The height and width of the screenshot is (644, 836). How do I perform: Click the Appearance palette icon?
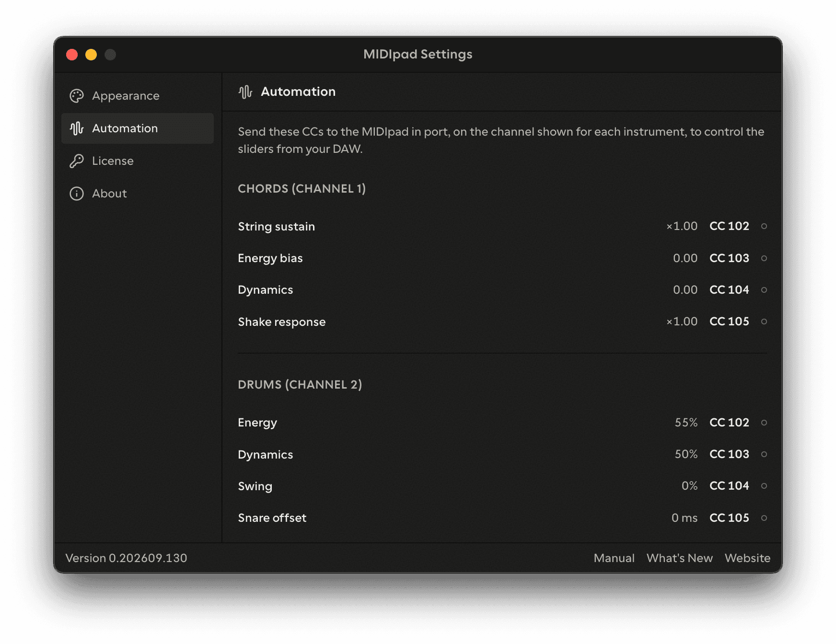77,96
